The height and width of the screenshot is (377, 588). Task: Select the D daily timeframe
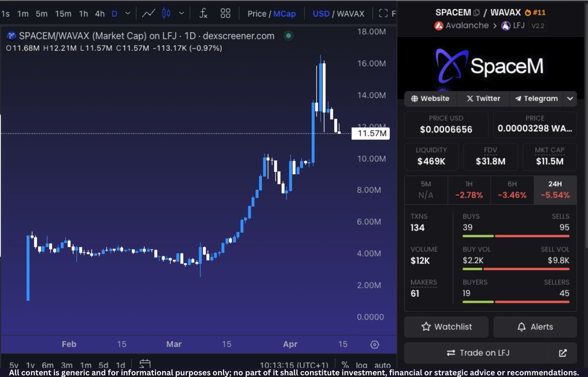[x=115, y=14]
